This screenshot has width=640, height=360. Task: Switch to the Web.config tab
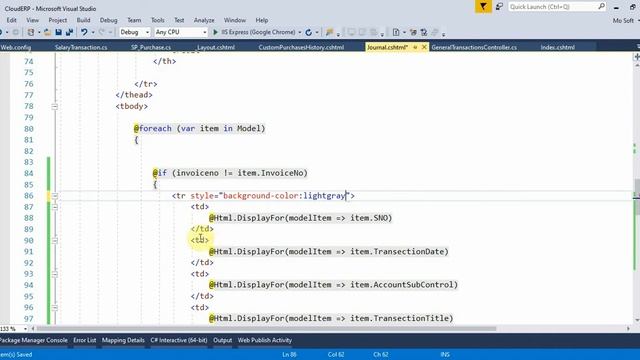(16, 47)
